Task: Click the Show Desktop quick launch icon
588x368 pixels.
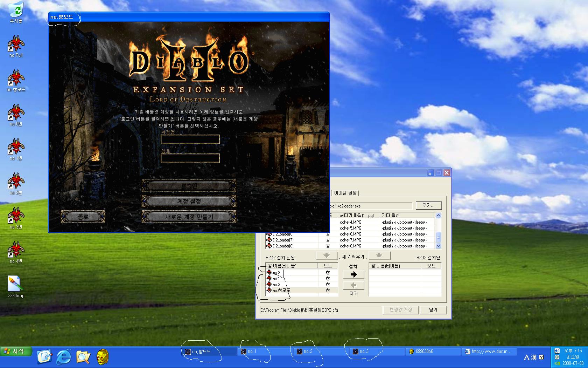Action: click(x=44, y=357)
